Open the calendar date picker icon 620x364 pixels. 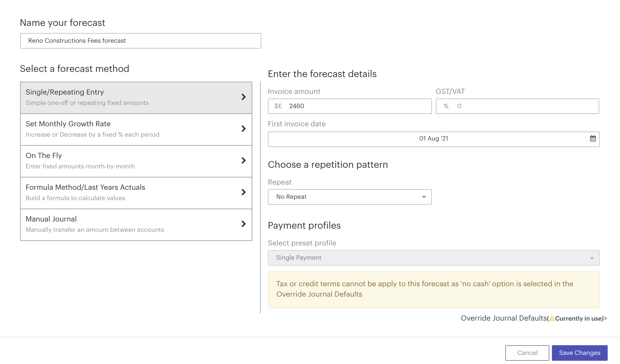(x=593, y=139)
